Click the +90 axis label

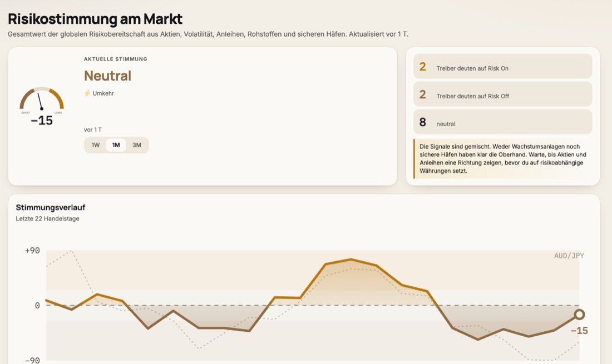32,251
